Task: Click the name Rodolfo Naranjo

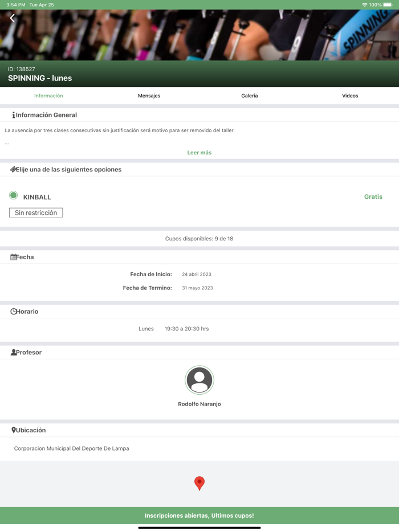Action: click(199, 404)
